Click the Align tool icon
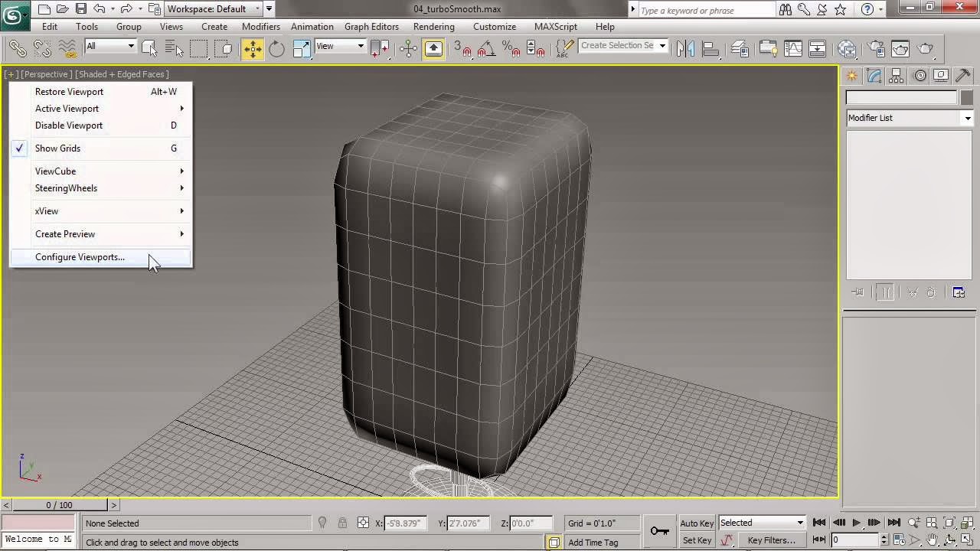This screenshot has width=980, height=551. click(x=710, y=49)
